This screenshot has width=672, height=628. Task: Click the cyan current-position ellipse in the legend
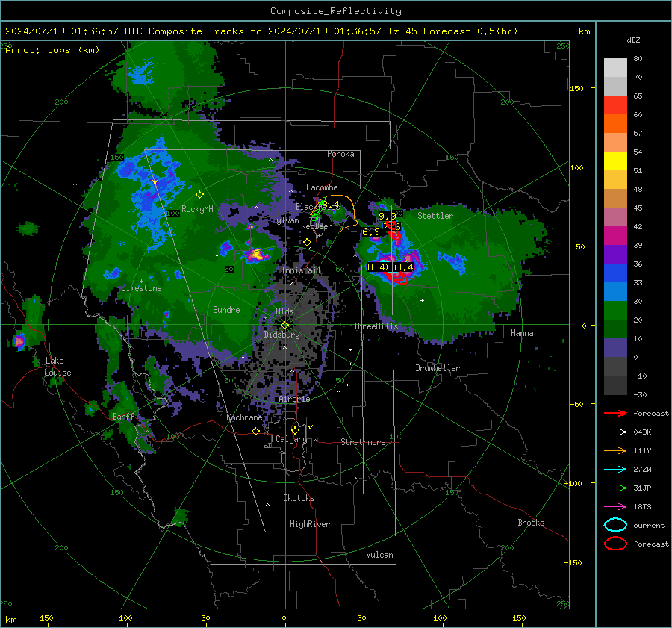point(615,525)
